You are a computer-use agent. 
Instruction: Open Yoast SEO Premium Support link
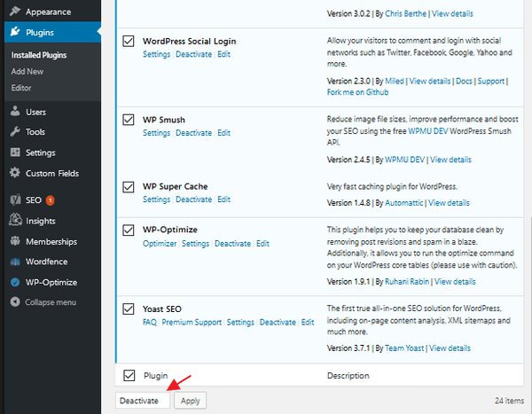192,322
